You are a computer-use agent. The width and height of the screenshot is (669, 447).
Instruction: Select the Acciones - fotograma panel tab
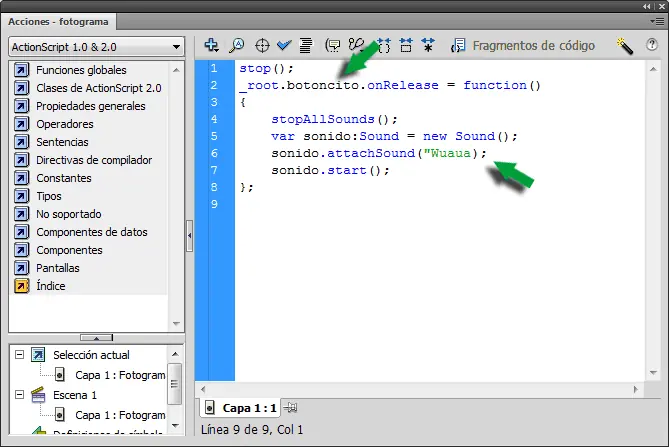58,22
